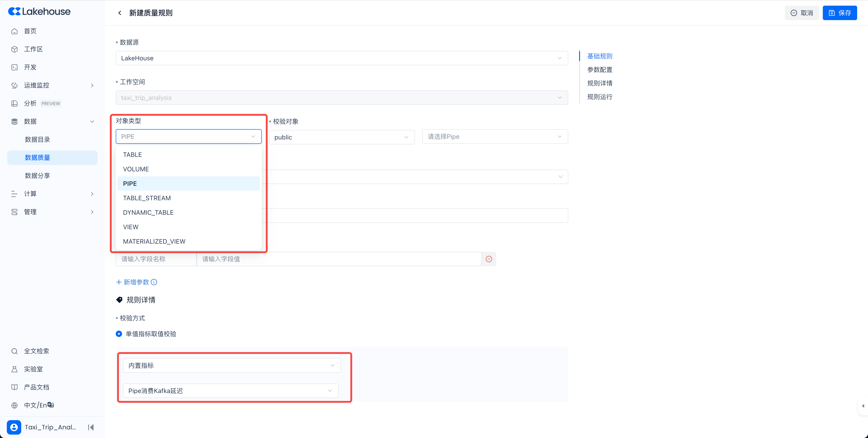This screenshot has width=868, height=438.
Task: Click the 新增参数 add parameter link
Action: click(132, 282)
